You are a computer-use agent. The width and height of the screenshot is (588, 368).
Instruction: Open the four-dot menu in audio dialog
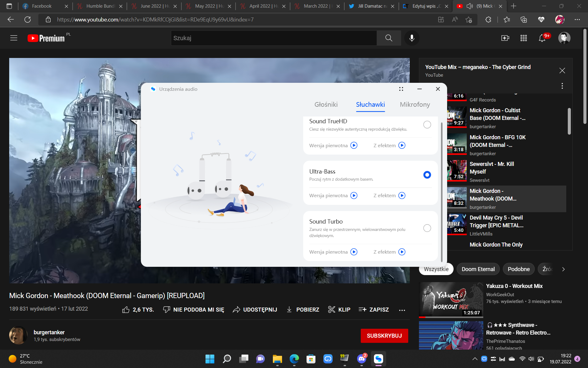click(401, 89)
